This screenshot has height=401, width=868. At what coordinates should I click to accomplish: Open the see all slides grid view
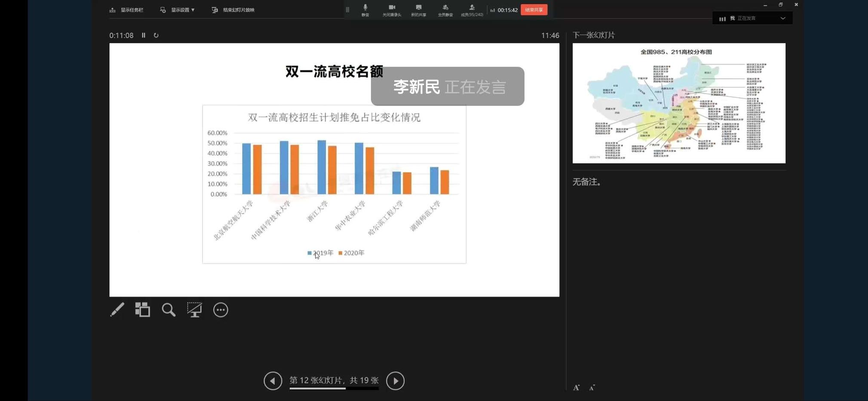click(x=143, y=310)
